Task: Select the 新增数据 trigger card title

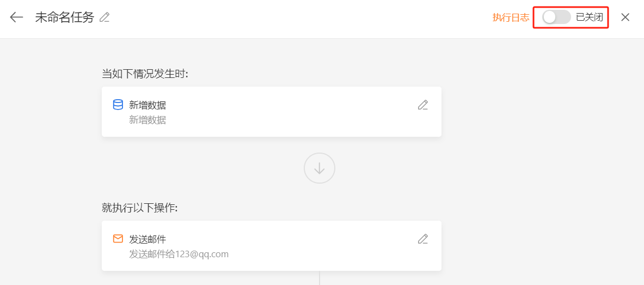Action: click(x=148, y=105)
